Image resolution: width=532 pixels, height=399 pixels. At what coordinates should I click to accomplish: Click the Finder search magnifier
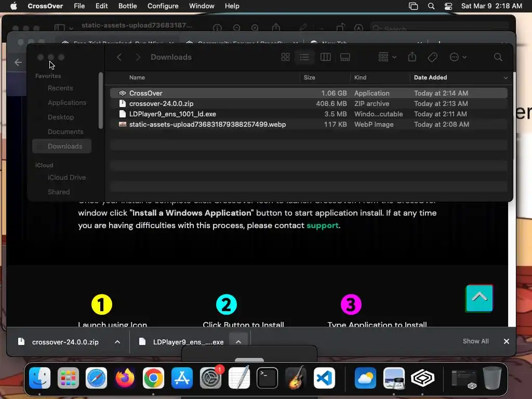(498, 57)
